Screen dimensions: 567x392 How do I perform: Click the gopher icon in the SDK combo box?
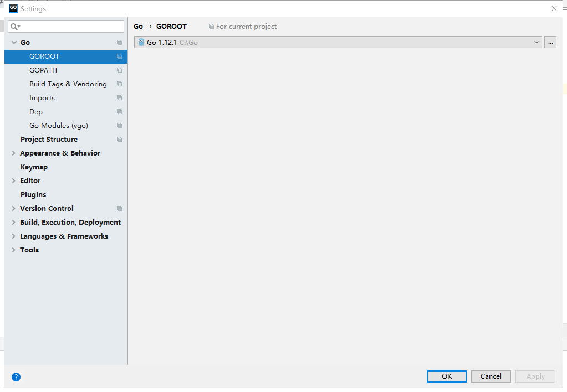coord(141,42)
